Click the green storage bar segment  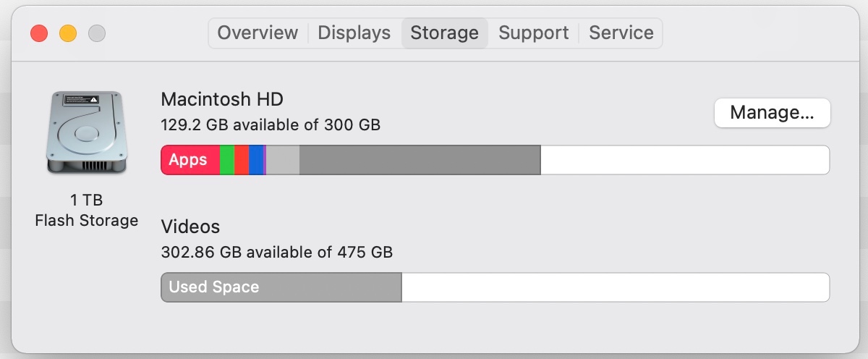click(226, 160)
